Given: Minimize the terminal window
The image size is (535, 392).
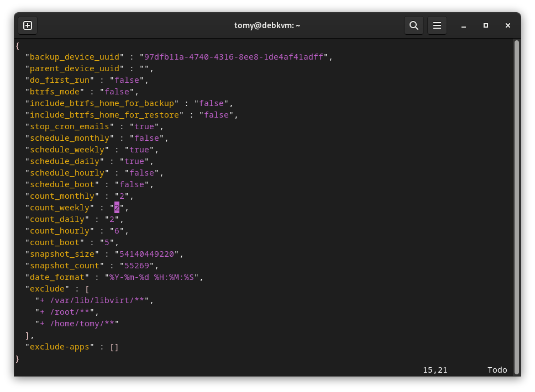Looking at the screenshot, I should coord(464,25).
